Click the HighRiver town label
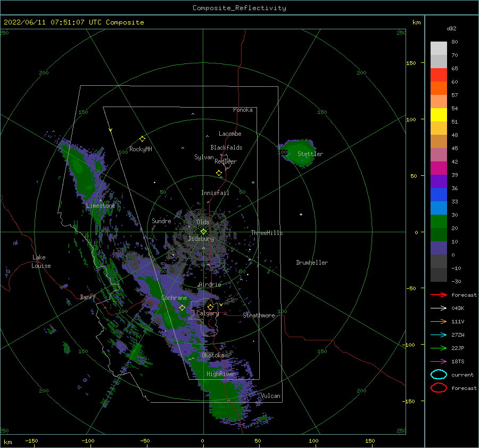This screenshot has height=448, width=479. [x=220, y=374]
